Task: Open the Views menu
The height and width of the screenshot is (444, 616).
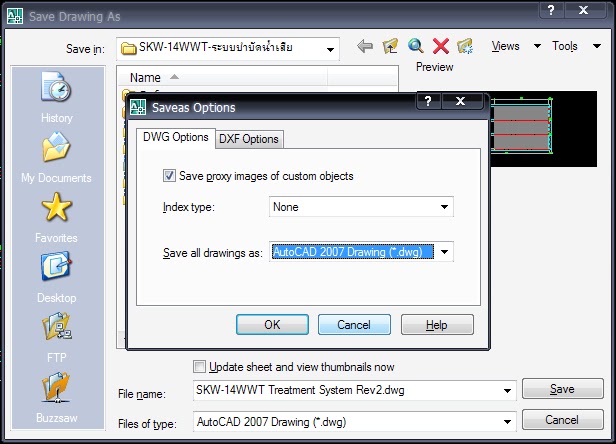Action: (x=515, y=46)
